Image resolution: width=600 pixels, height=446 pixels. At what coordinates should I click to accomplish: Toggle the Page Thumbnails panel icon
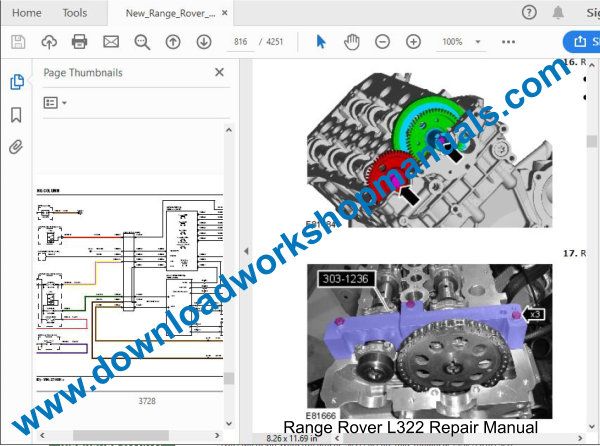[16, 82]
